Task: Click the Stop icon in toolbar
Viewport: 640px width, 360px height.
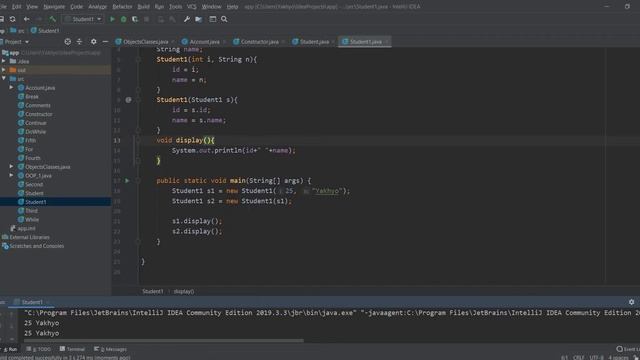Action: [147, 19]
